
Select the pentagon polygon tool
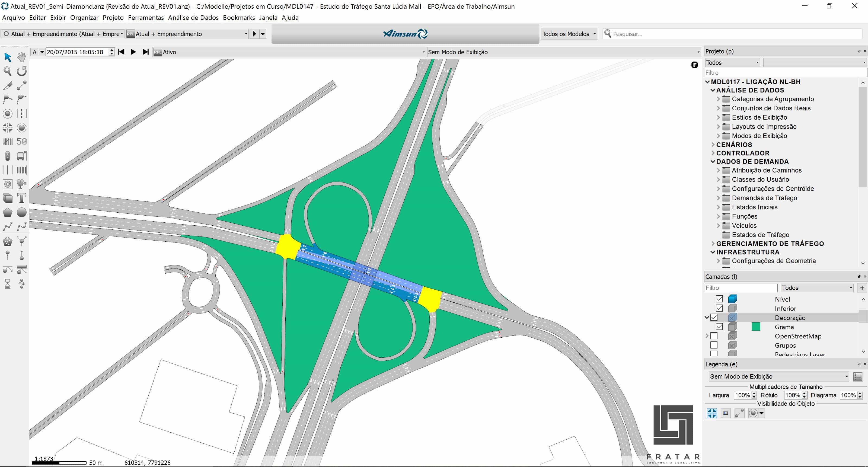coord(7,212)
